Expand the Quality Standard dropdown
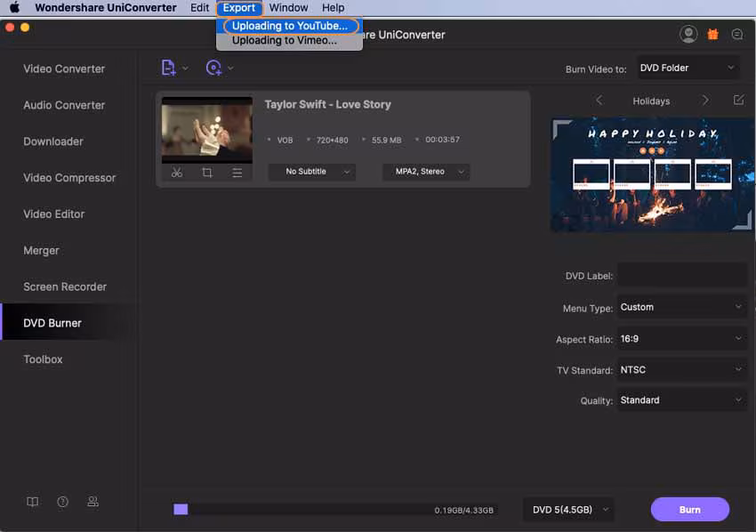 pos(682,400)
